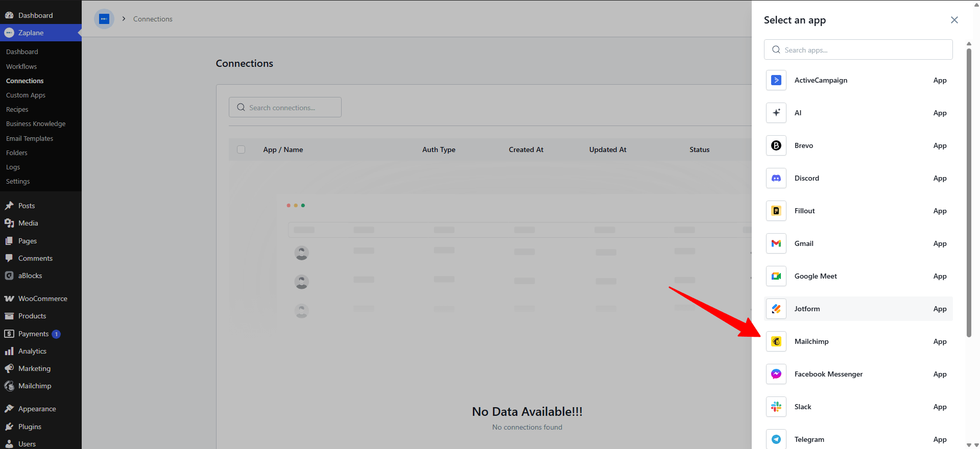Open Logs menu item

point(13,167)
